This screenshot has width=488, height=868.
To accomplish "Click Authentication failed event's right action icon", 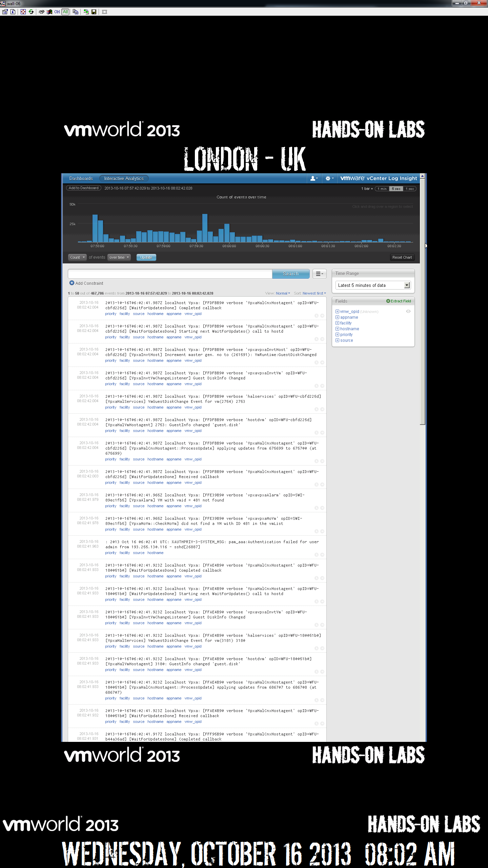I will (x=322, y=554).
